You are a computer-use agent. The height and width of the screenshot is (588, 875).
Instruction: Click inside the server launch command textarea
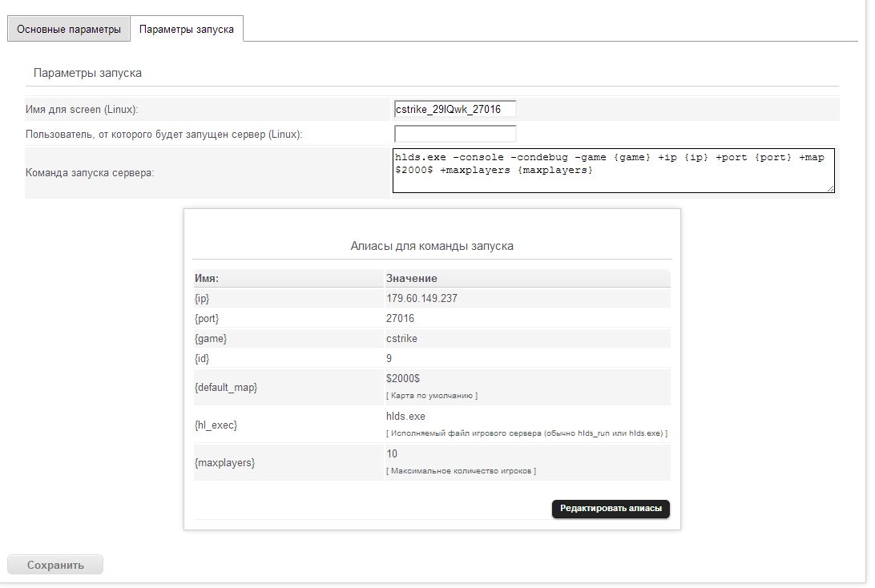613,171
